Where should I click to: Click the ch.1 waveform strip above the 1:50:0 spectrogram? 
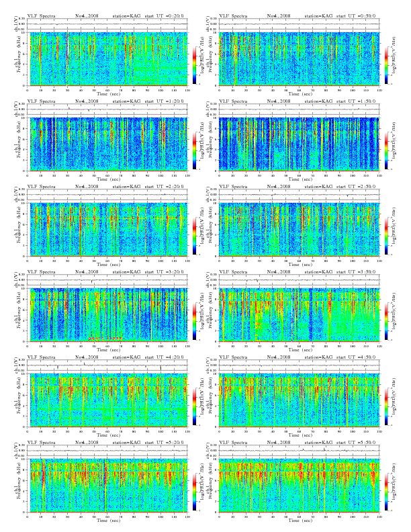coord(300,109)
